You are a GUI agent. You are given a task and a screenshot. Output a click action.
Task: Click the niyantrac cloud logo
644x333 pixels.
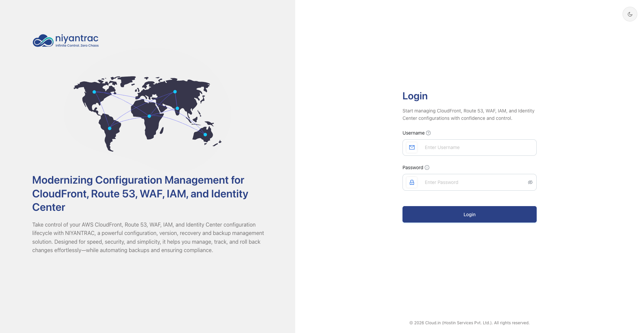[x=66, y=41]
